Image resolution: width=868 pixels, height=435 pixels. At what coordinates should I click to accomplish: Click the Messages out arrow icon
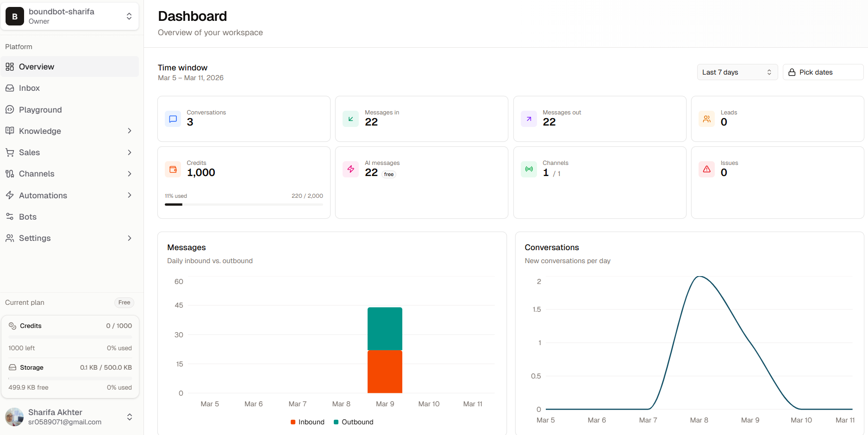529,119
